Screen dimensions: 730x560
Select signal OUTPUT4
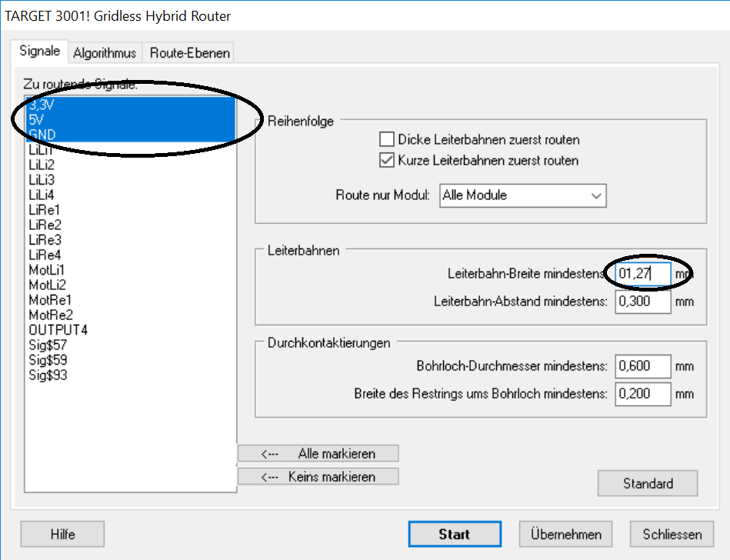click(x=130, y=330)
